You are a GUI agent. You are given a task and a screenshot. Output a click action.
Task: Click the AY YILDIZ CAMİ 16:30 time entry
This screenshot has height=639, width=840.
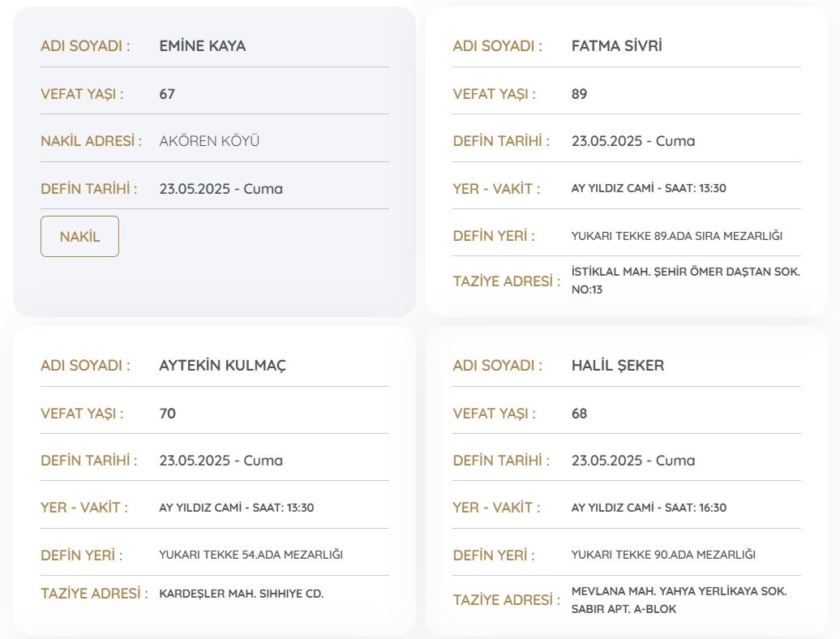click(x=649, y=508)
